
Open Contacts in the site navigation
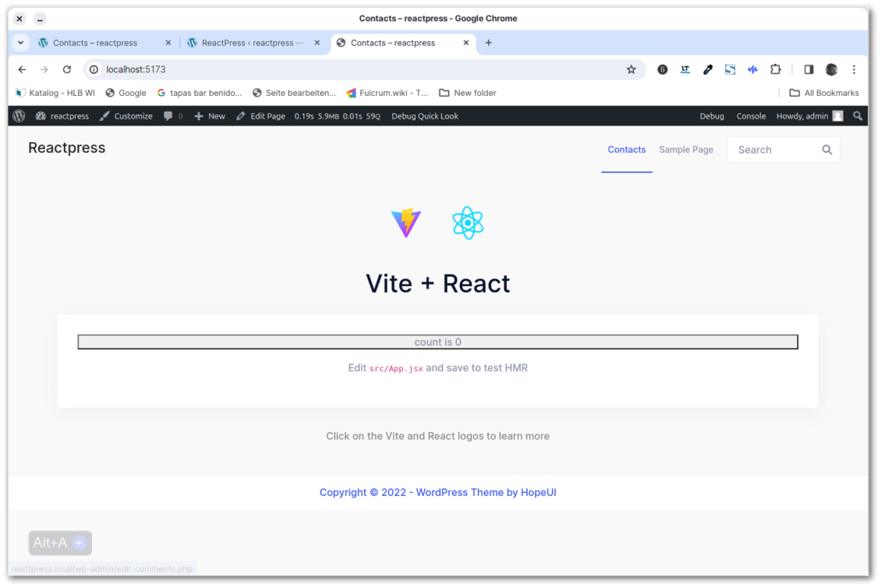click(x=627, y=150)
